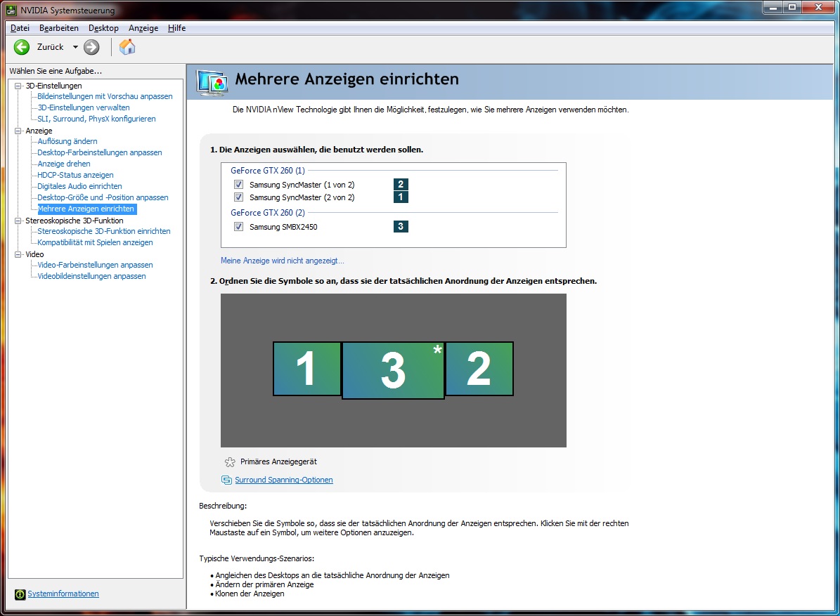
Task: Open 3D-Einstellungen verwalten
Action: (x=84, y=107)
